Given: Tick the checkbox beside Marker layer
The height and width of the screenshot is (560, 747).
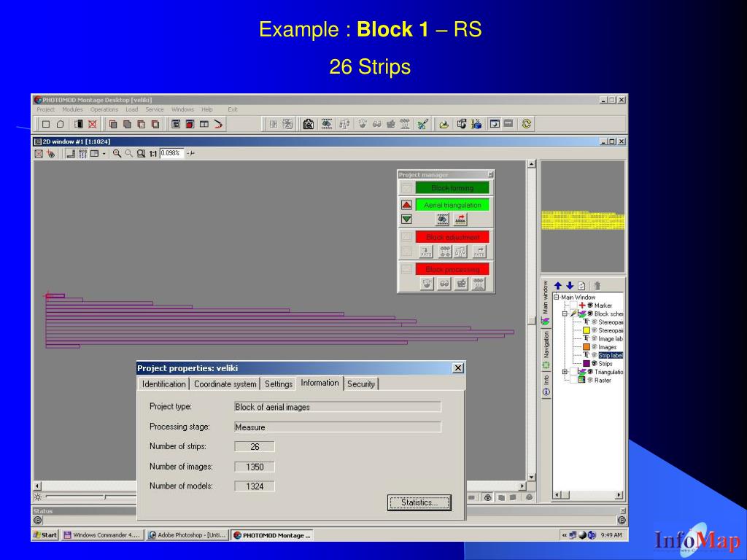Looking at the screenshot, I should click(x=573, y=306).
